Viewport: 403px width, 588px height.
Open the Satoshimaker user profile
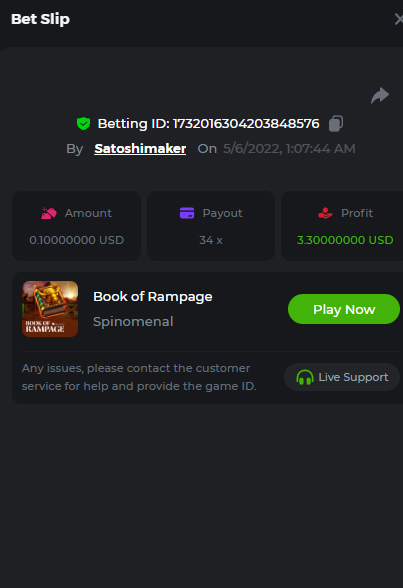(140, 148)
